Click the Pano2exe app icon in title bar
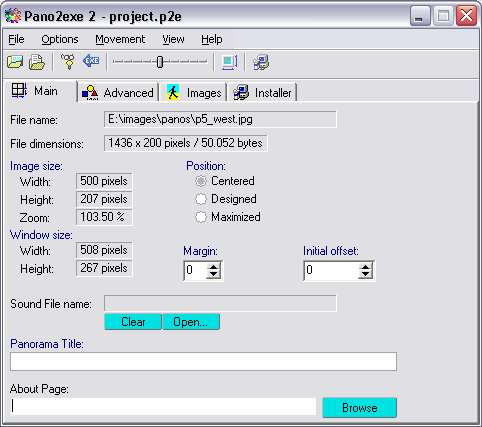This screenshot has height=427, width=482. tap(13, 16)
